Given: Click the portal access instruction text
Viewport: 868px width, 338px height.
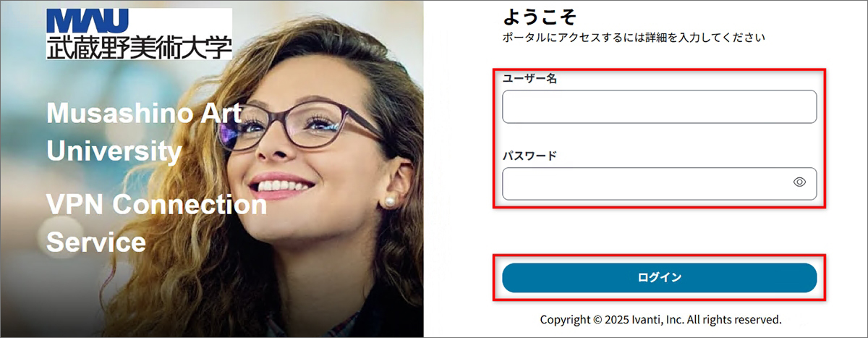Looking at the screenshot, I should (x=634, y=36).
